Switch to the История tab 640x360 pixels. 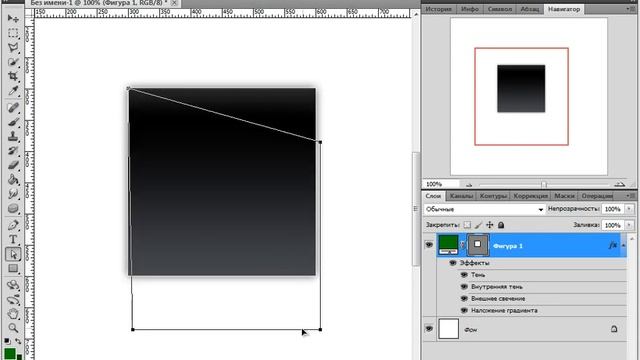(x=438, y=9)
